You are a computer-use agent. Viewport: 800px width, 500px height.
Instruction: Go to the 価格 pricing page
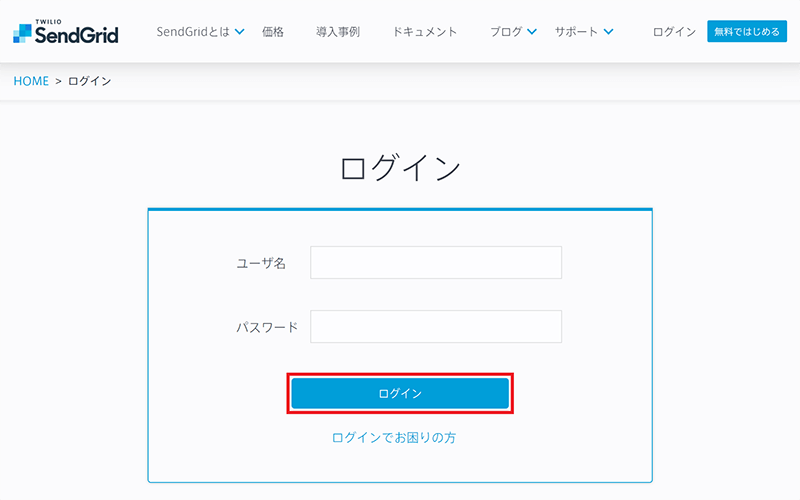point(273,32)
